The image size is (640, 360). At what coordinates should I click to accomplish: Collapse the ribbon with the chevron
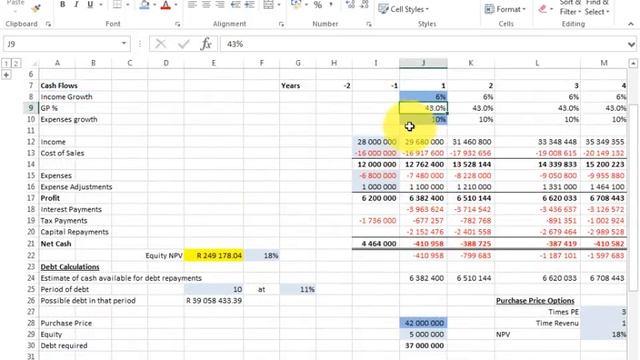point(631,24)
